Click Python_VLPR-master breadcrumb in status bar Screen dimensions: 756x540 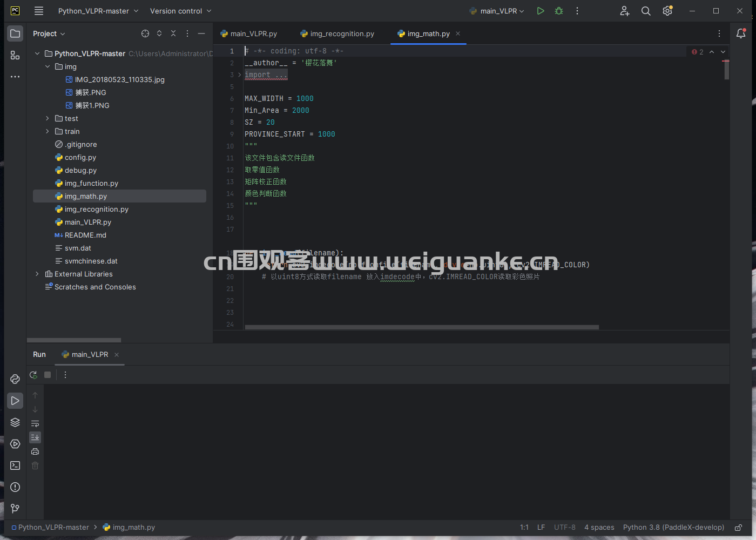click(x=50, y=528)
